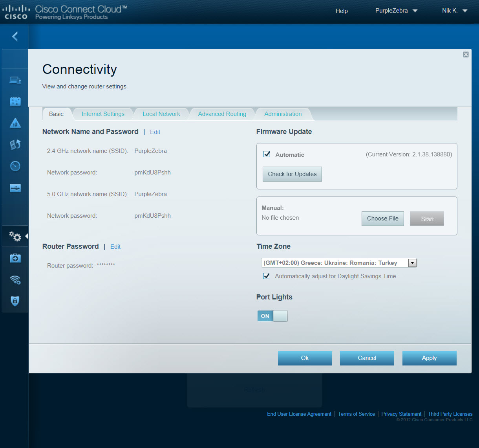The image size is (479, 448).
Task: Click the Connectivity heading
Action: pyautogui.click(x=80, y=70)
